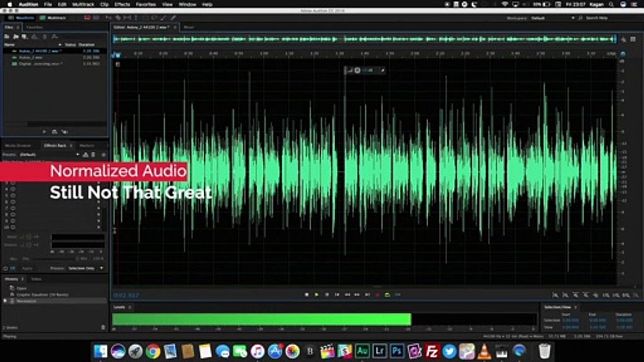The image size is (644, 362).
Task: Click Zoom Out Time icon
Action: 586,295
